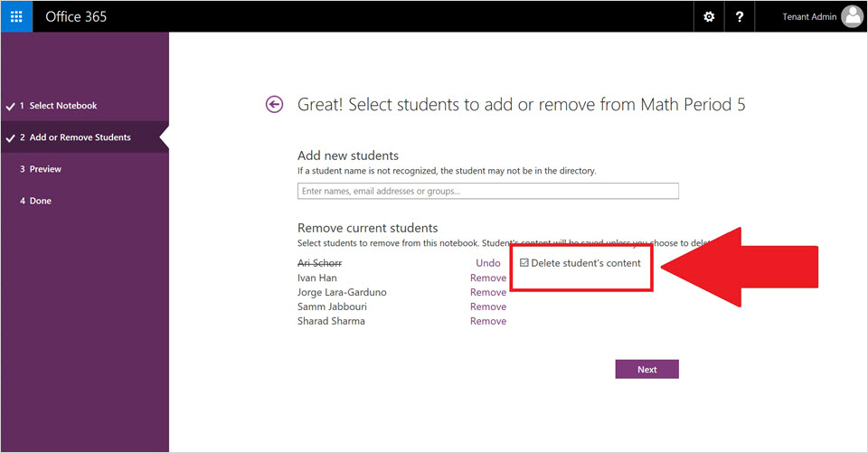Click the help question mark icon
Image resolution: width=868 pixels, height=453 pixels.
pyautogui.click(x=740, y=16)
